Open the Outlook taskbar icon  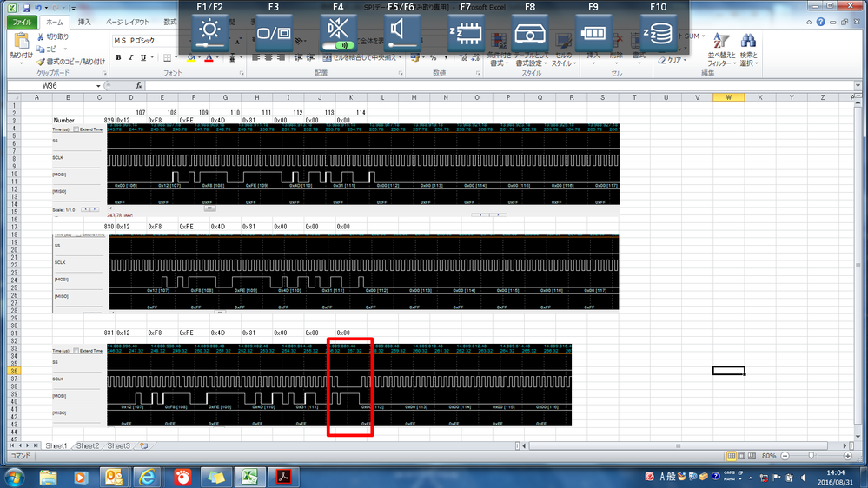[114, 477]
